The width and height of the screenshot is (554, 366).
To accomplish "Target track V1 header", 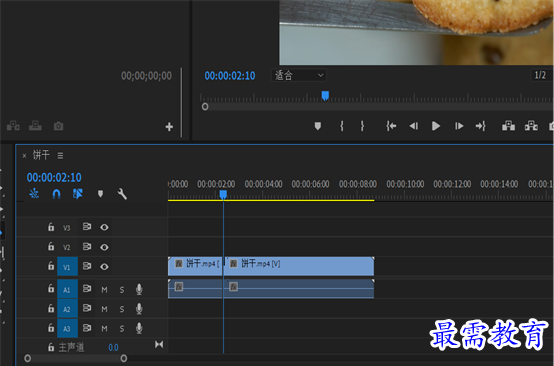I will 67,266.
